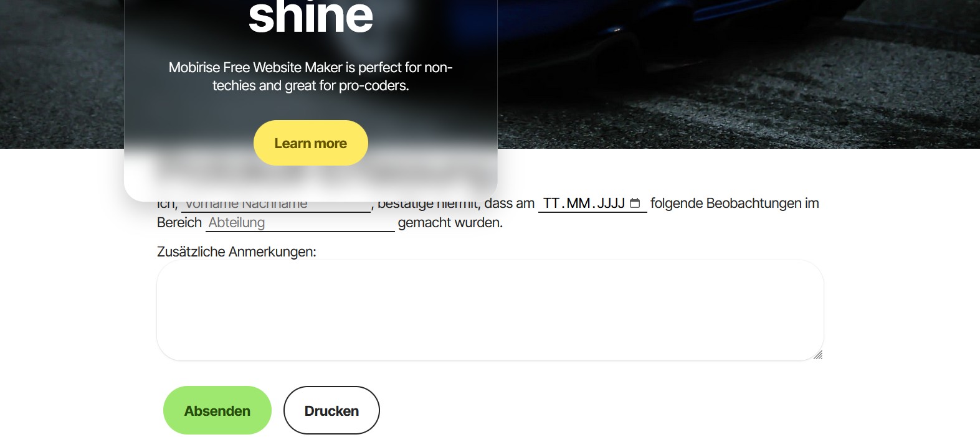Open the calendar picker icon in date field
The height and width of the screenshot is (437, 980).
point(635,204)
